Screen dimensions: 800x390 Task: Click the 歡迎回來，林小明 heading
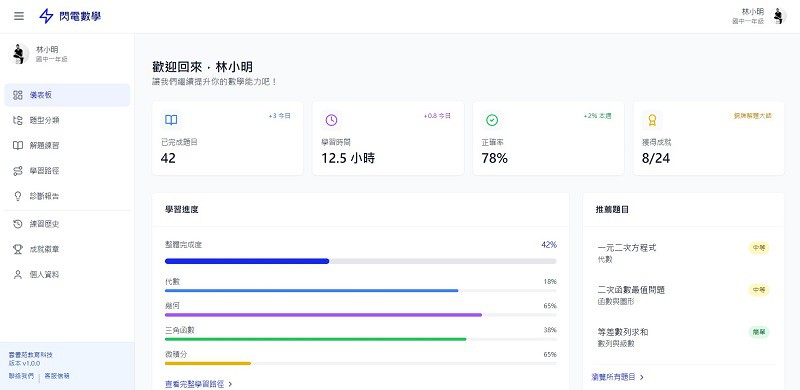click(x=203, y=67)
